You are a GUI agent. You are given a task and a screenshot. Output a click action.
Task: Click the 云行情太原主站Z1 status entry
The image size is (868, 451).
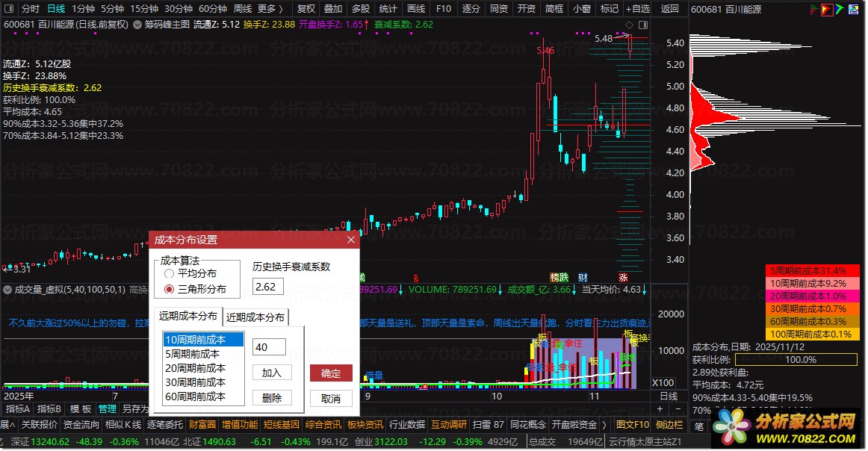pos(646,441)
